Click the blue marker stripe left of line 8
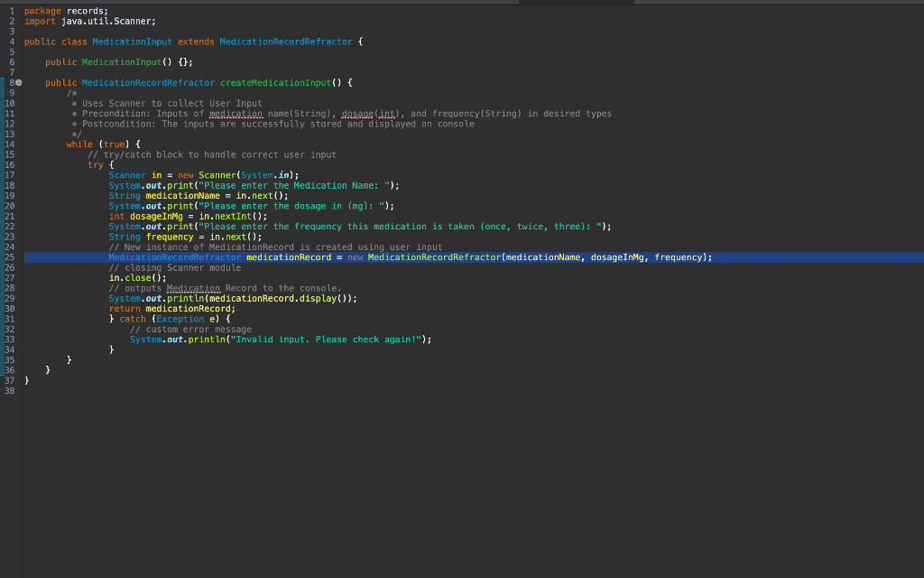Screen dimensions: 924x578 [x=3, y=82]
